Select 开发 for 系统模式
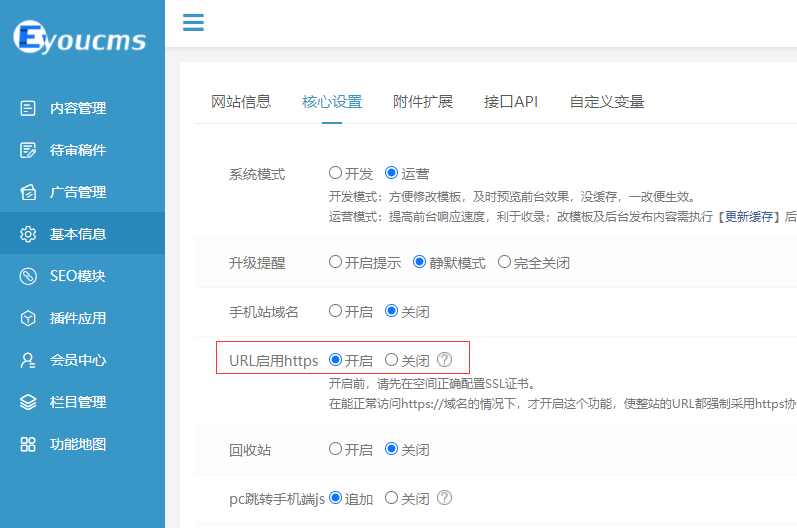Image resolution: width=797 pixels, height=528 pixels. pos(336,174)
